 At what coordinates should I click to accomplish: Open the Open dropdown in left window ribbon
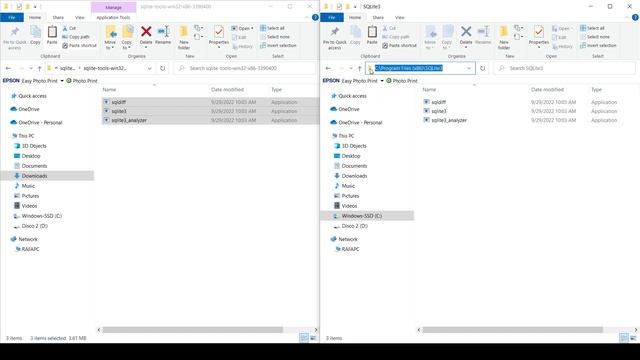tap(242, 28)
